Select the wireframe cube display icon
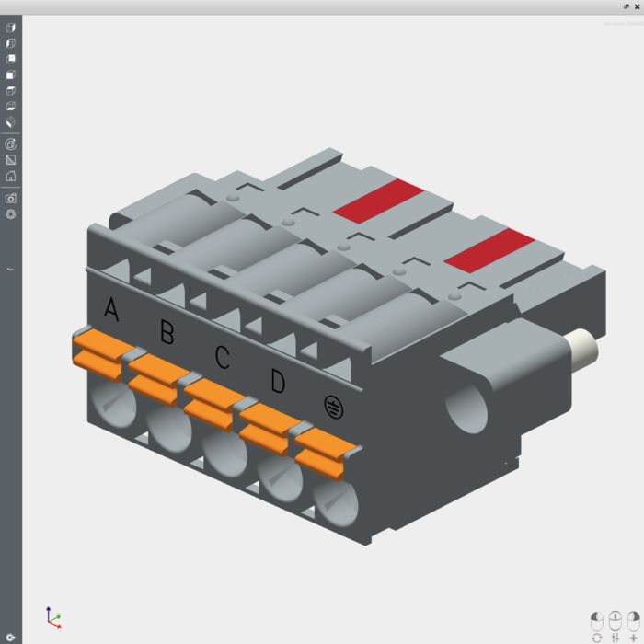 pyautogui.click(x=11, y=91)
